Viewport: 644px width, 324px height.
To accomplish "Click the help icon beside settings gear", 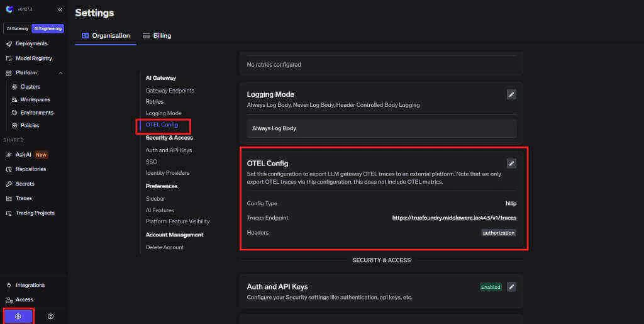I will coord(50,316).
